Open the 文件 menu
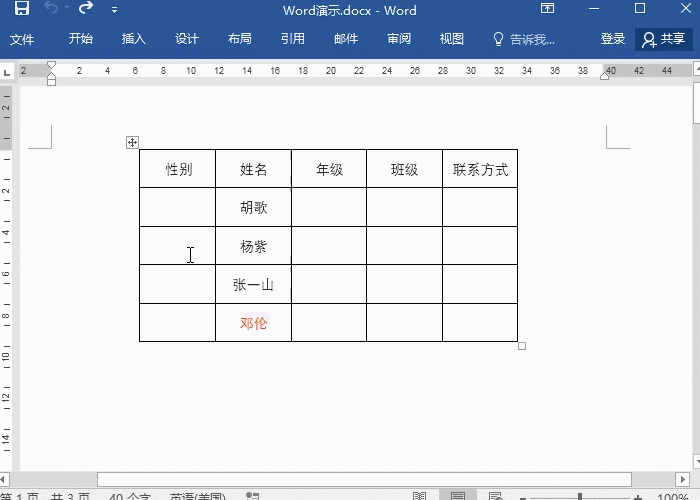Image resolution: width=700 pixels, height=500 pixels. coord(22,39)
